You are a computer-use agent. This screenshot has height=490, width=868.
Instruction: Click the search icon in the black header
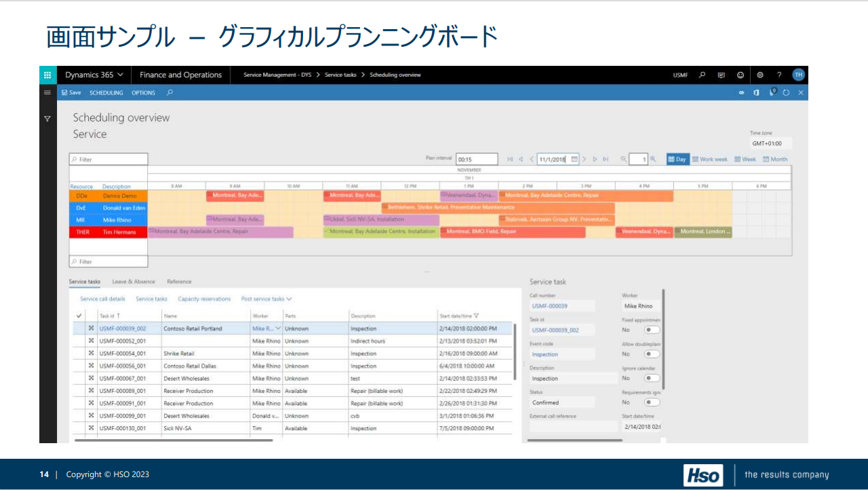(x=702, y=75)
